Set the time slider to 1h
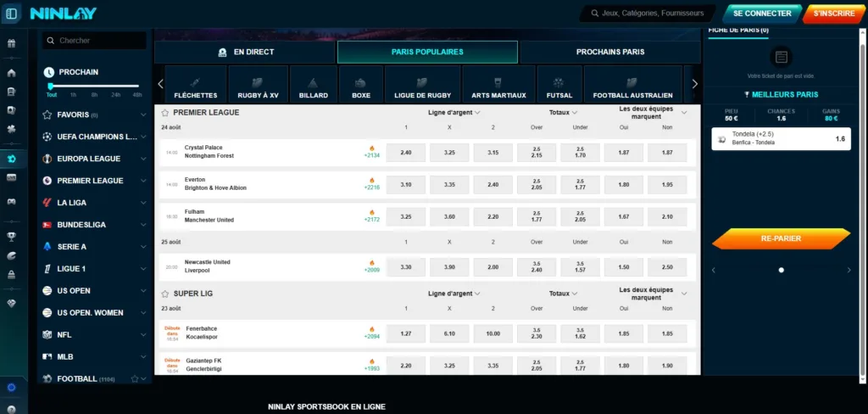The height and width of the screenshot is (414, 868). [x=73, y=95]
